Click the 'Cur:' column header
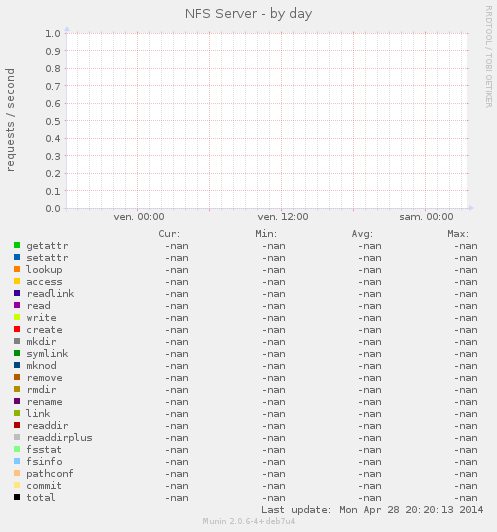Screen dimensions: 497x532 169,234
